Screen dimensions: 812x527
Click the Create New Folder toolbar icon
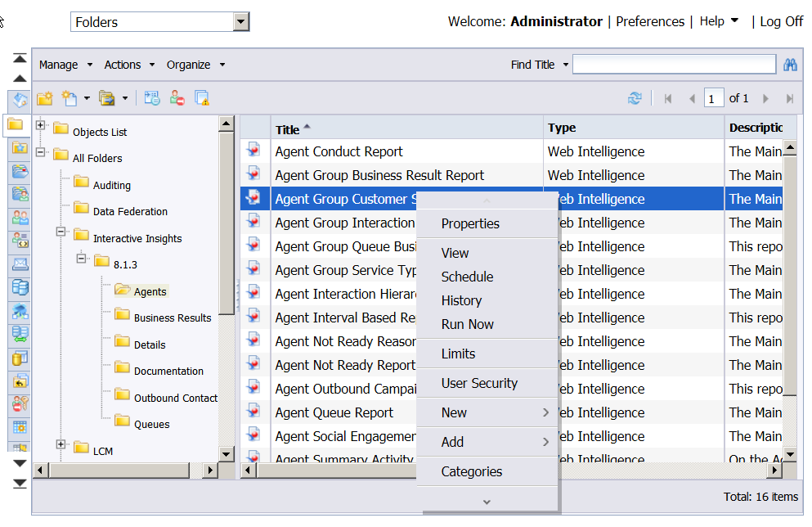tap(45, 98)
